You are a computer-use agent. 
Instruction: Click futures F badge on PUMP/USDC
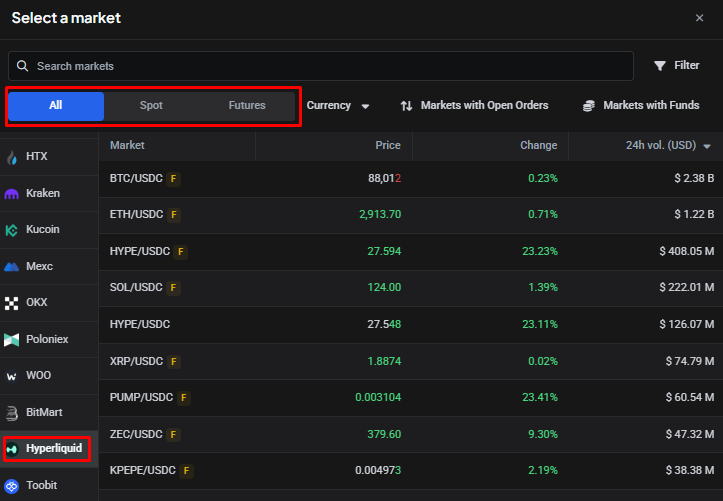(184, 398)
